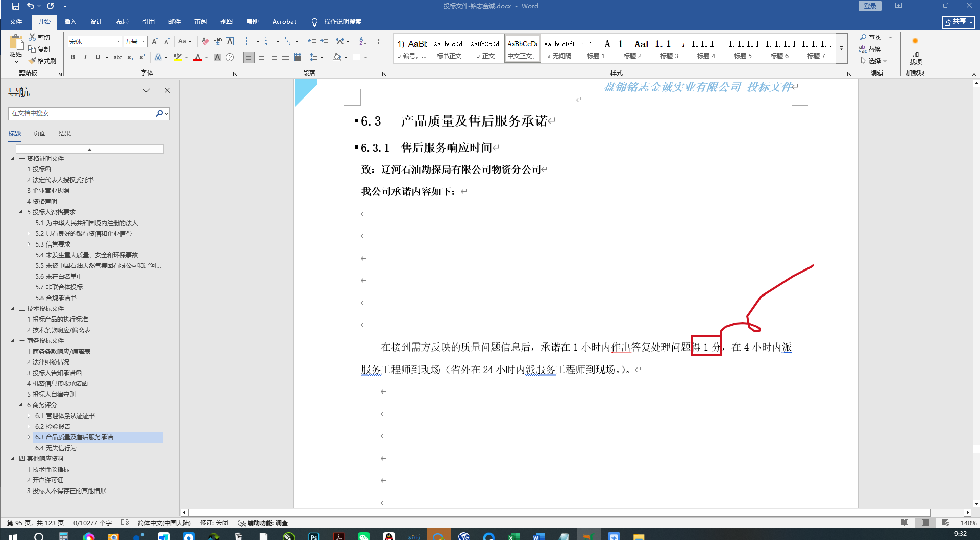Switch to read mode view in status bar
Image resolution: width=980 pixels, height=540 pixels.
[905, 523]
